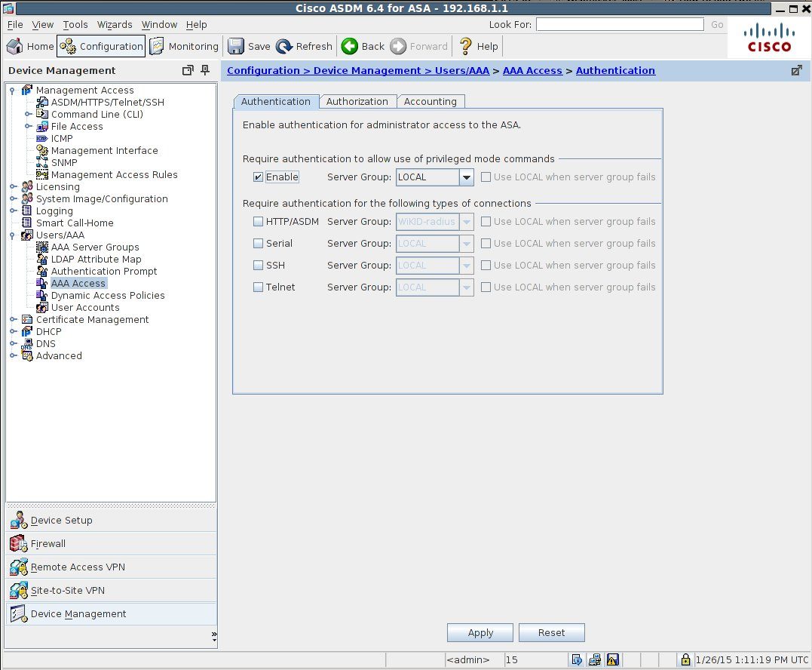Click the Apply button
The width and height of the screenshot is (812, 670).
pyautogui.click(x=480, y=633)
